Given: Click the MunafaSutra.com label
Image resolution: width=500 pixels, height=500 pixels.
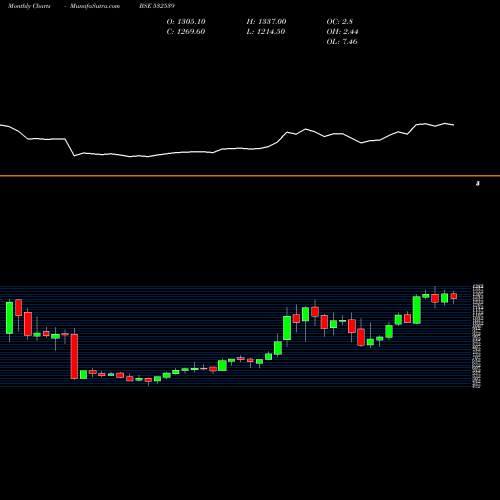Looking at the screenshot, I should [95, 6].
